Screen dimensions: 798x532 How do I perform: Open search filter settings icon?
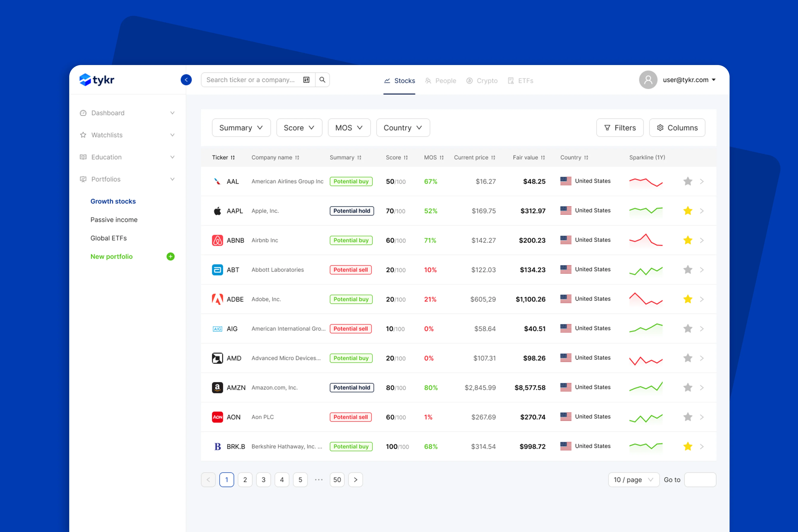(x=306, y=80)
